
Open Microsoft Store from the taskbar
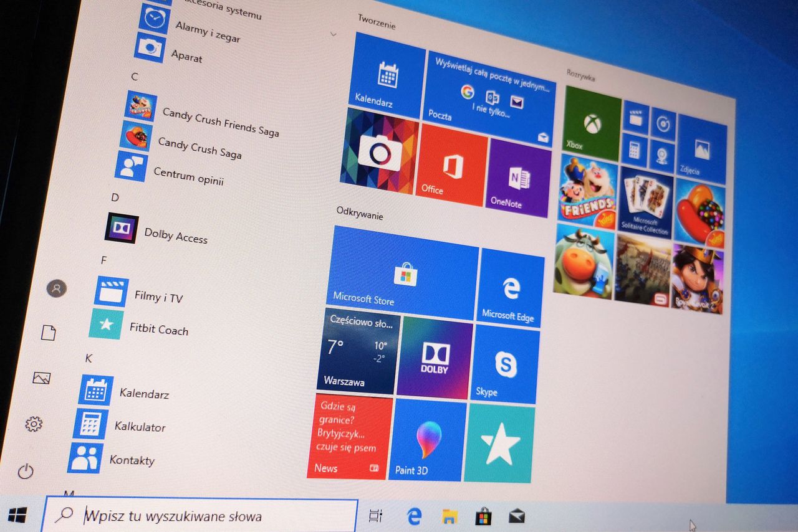(x=483, y=516)
